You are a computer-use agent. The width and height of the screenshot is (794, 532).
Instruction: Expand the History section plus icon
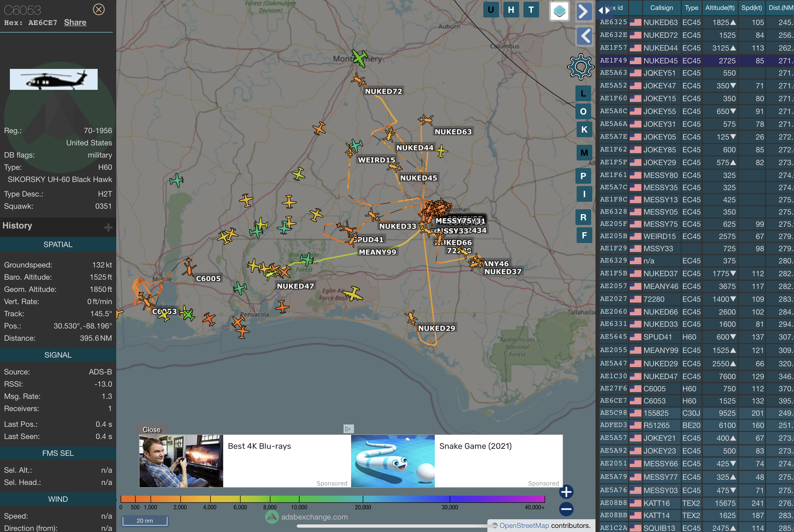coord(108,227)
